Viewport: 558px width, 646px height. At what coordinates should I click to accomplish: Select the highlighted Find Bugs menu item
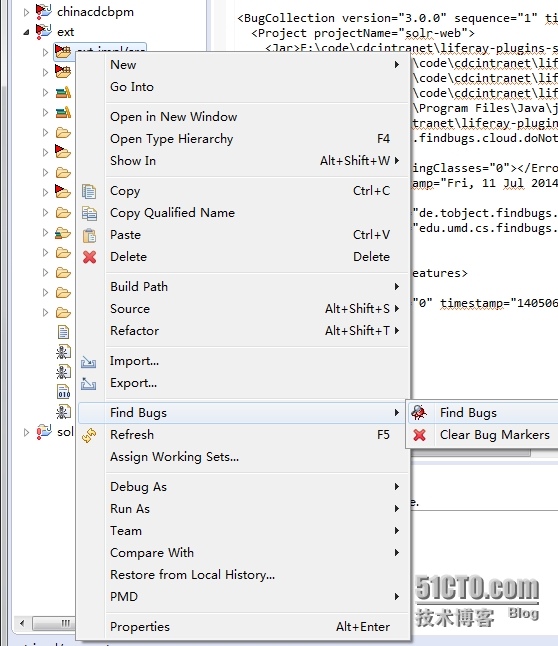click(242, 413)
